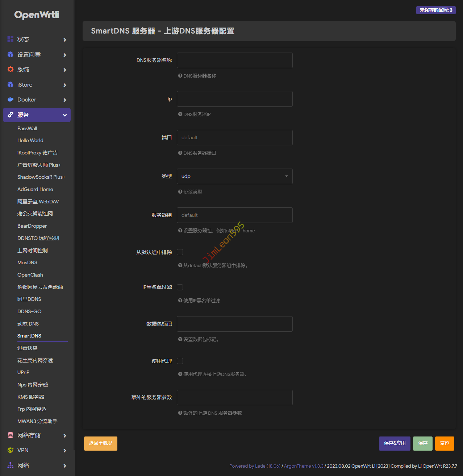Check the 使用代理 checkbox
This screenshot has height=476, width=463.
[x=180, y=361]
